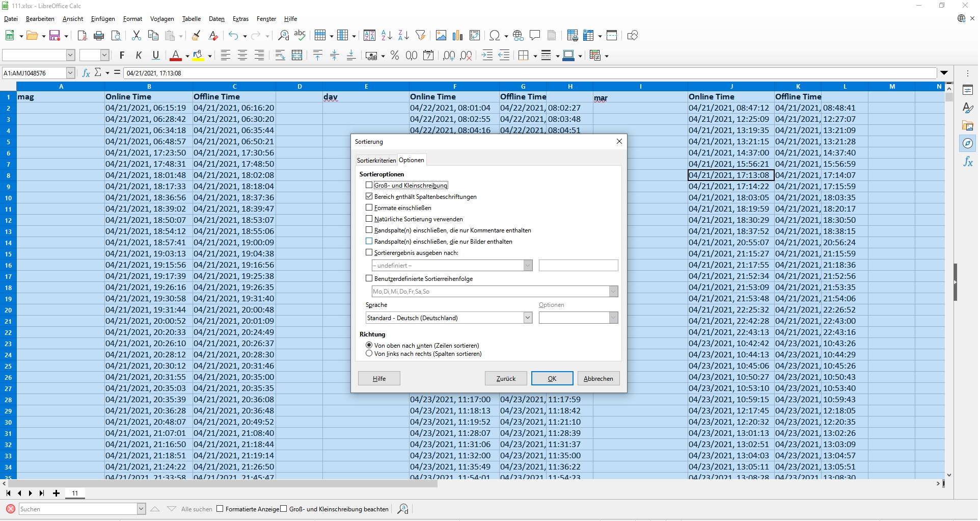980x521 pixels.
Task: Open the Extras menu
Action: click(240, 19)
